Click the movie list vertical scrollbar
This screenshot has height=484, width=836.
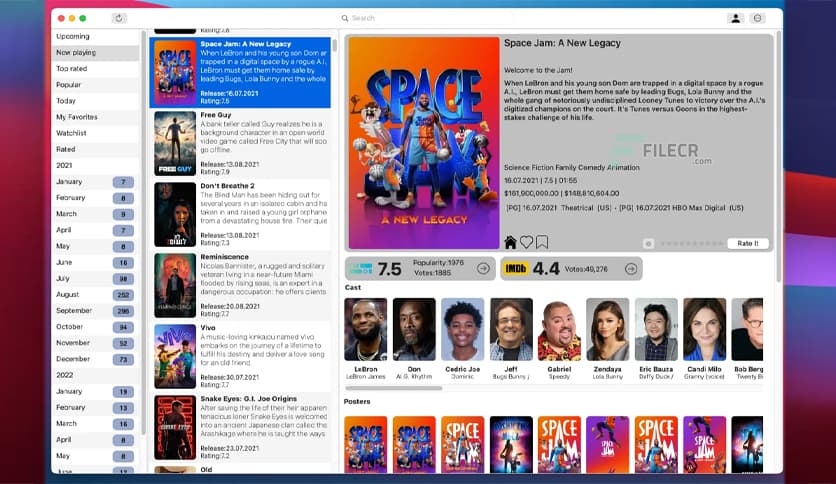[334, 45]
